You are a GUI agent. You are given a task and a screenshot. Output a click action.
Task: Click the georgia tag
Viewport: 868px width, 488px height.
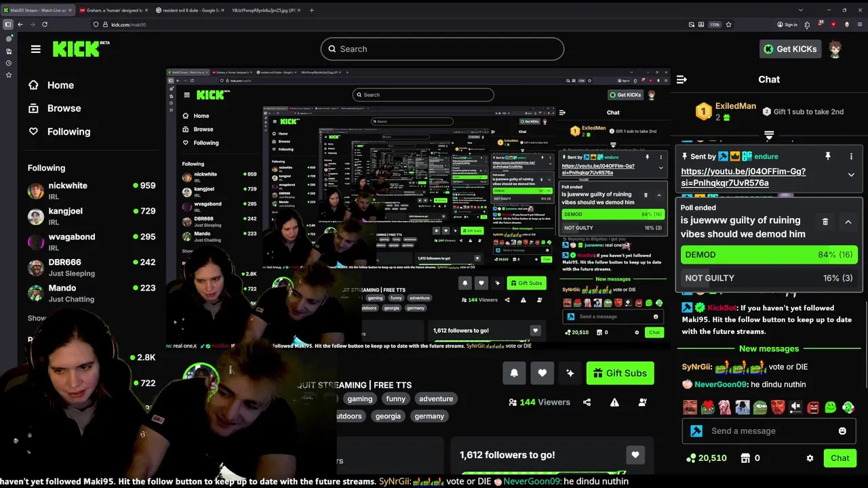pos(388,416)
